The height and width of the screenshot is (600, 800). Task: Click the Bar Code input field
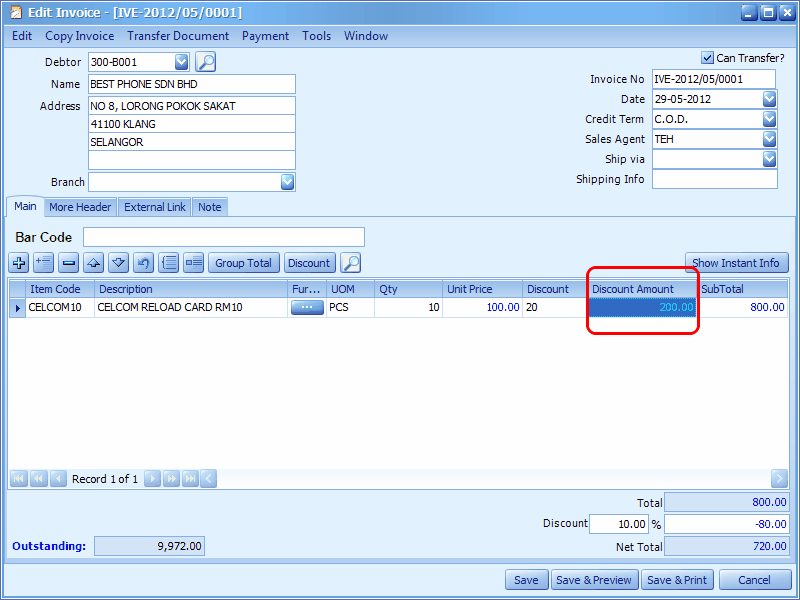tap(224, 237)
